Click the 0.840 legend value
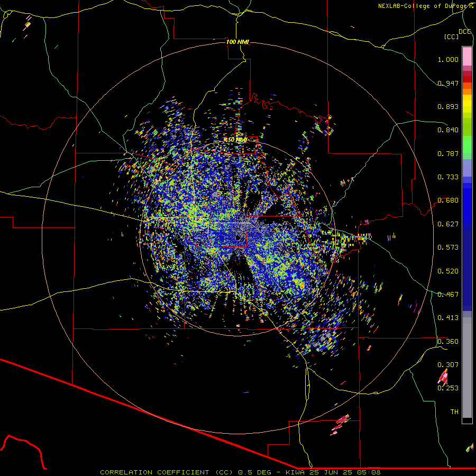Screen dimensions: 476x476 click(448, 130)
